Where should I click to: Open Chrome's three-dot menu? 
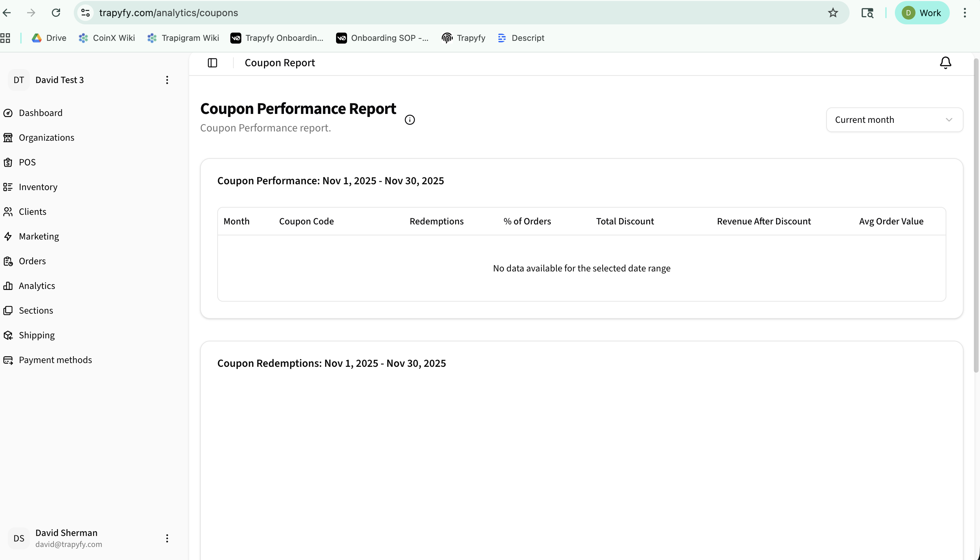[965, 13]
